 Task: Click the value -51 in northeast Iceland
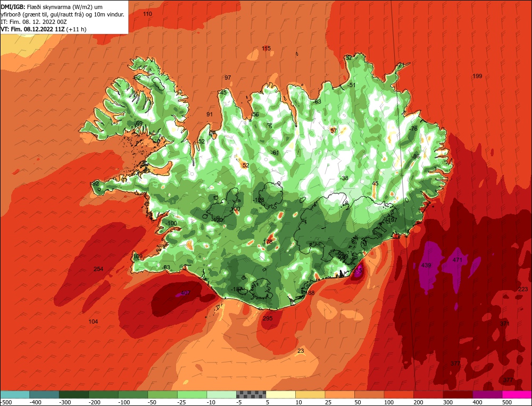[351, 85]
